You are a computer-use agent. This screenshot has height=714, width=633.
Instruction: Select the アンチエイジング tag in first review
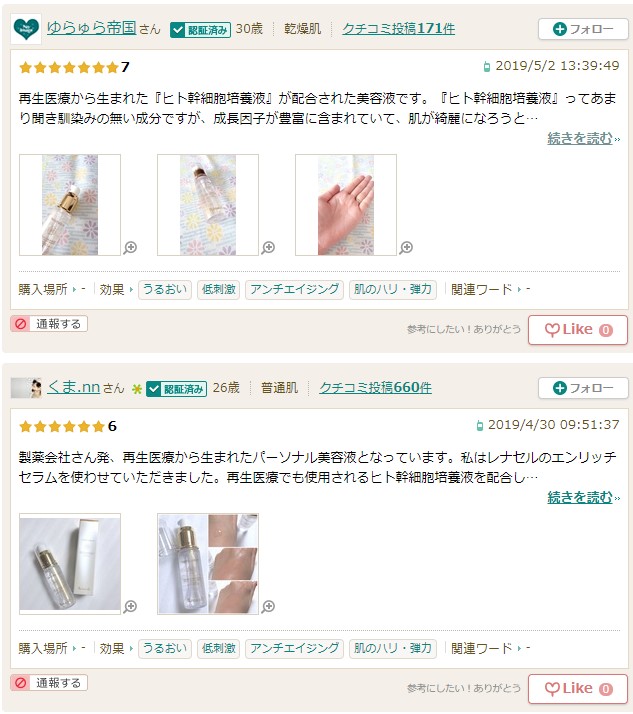click(x=294, y=290)
